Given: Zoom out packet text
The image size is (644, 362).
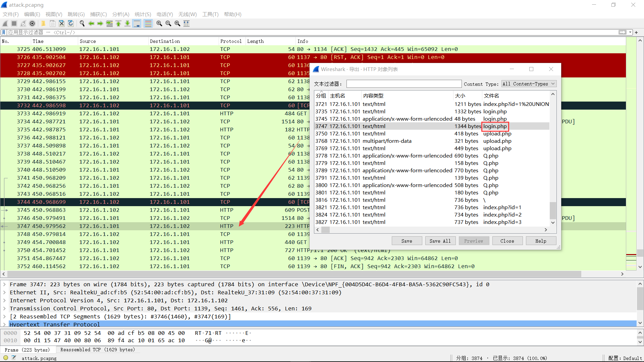Looking at the screenshot, I should pos(168,23).
